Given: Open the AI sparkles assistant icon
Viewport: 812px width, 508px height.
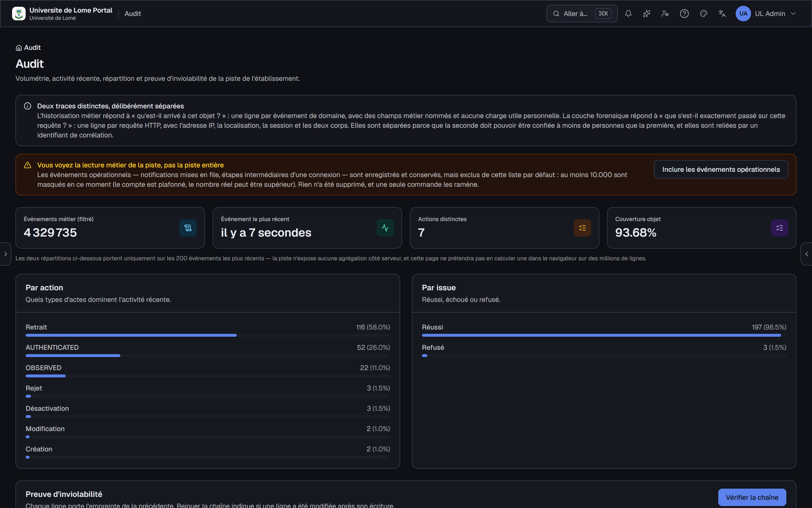Looking at the screenshot, I should click(647, 14).
